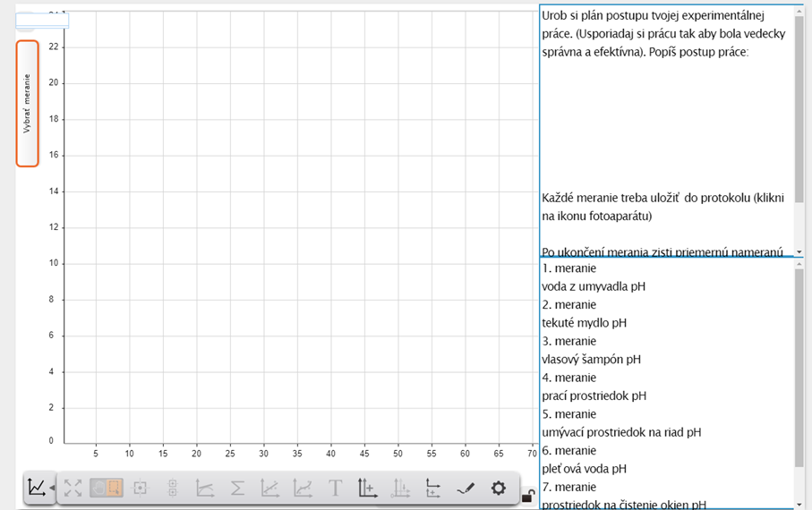
Task: Collapse toolbar using small left arrow
Action: pyautogui.click(x=52, y=489)
